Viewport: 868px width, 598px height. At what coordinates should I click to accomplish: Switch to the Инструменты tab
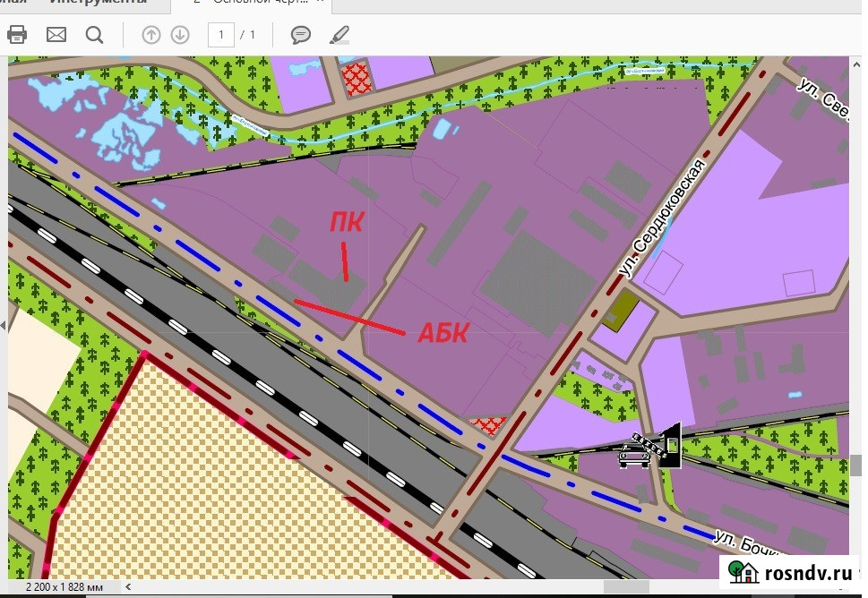point(98,2)
